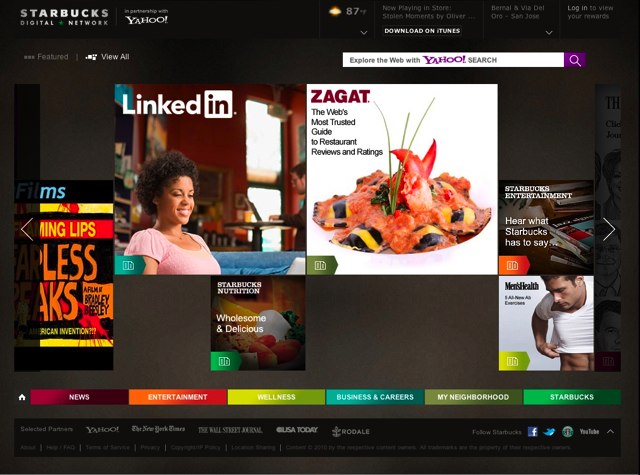Open The Wall Street Journal partner logo
Screen dimensions: 640x475
point(230,430)
